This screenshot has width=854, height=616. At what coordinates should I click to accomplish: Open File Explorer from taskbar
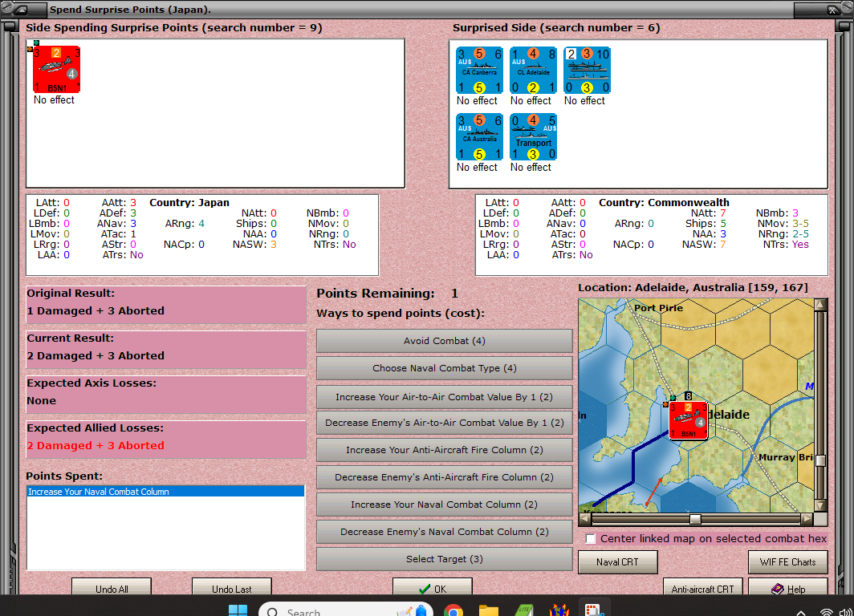point(489,610)
